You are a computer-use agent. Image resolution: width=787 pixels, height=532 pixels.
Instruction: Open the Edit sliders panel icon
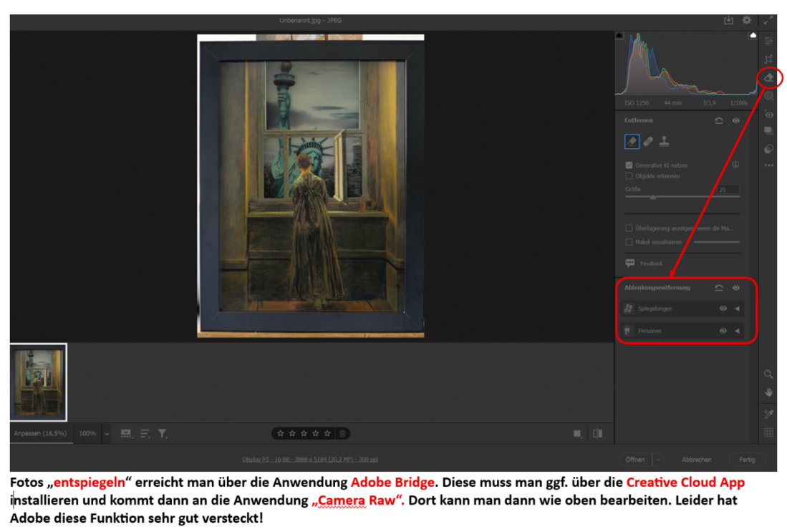pos(768,41)
